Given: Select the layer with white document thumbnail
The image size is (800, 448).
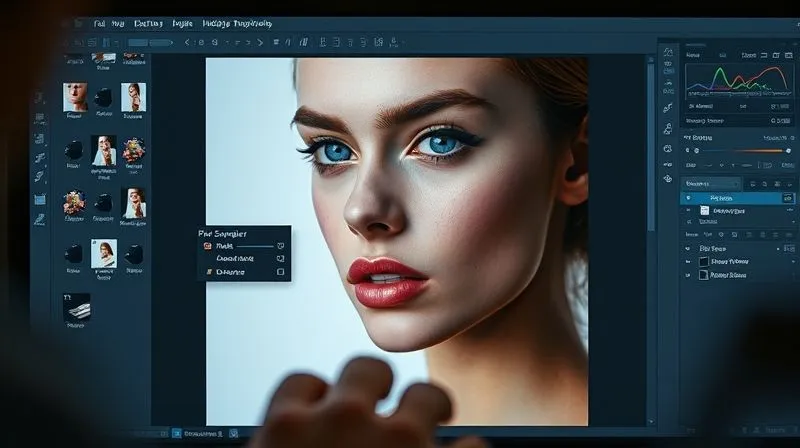Looking at the screenshot, I should point(738,210).
